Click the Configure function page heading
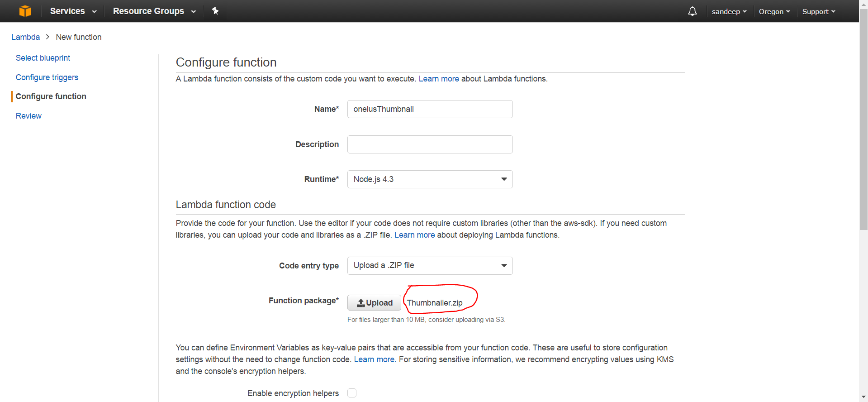This screenshot has width=868, height=402. click(x=226, y=62)
